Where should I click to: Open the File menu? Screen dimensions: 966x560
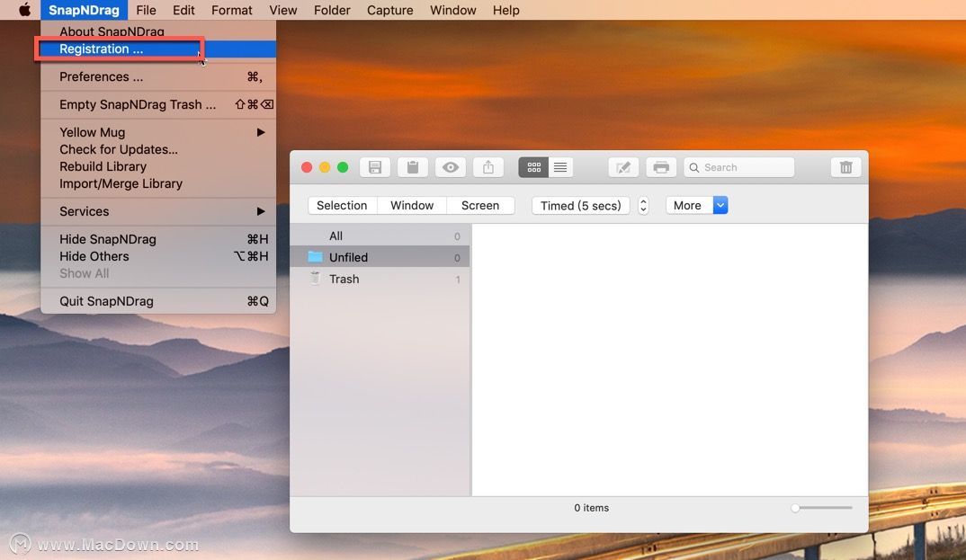point(146,10)
